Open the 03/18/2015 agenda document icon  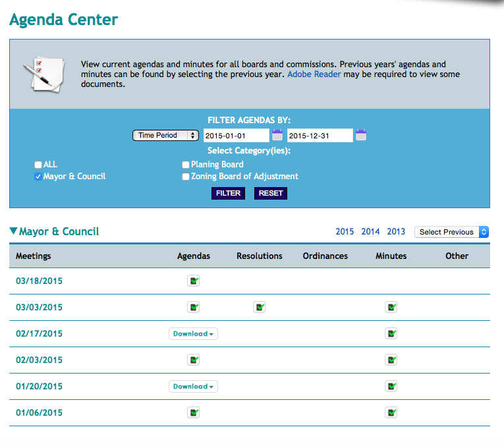[194, 281]
